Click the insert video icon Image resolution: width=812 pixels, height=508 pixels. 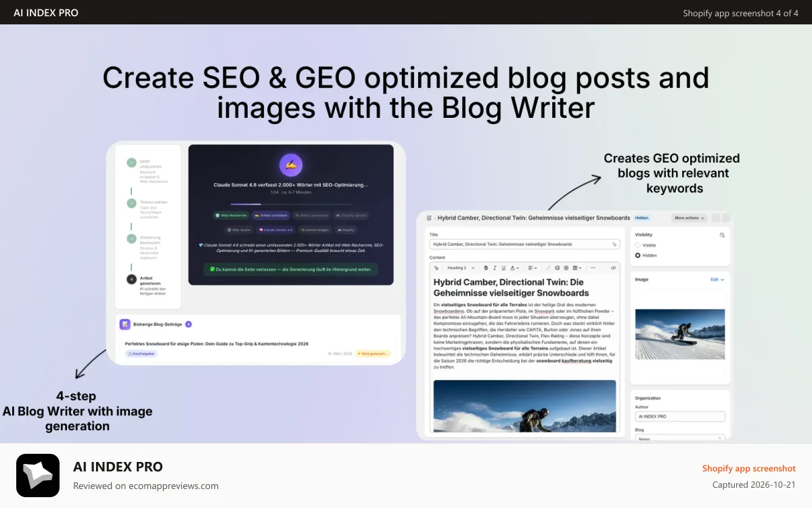566,268
